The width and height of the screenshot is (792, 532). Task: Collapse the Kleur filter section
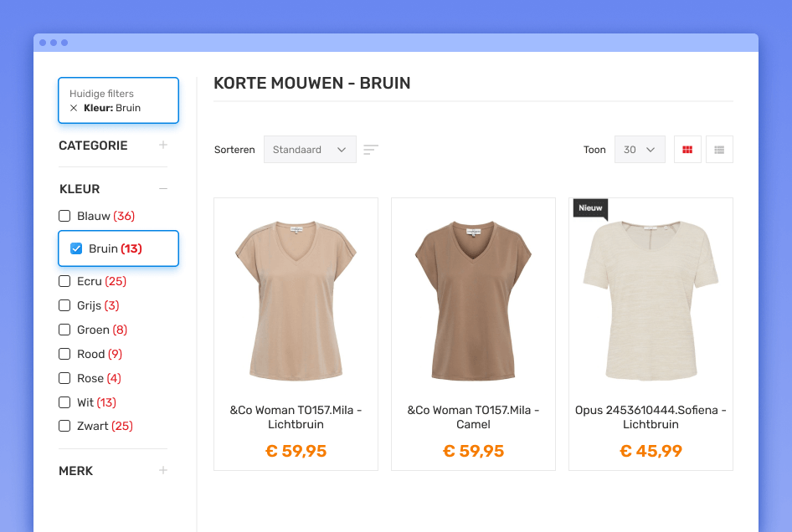(x=164, y=189)
